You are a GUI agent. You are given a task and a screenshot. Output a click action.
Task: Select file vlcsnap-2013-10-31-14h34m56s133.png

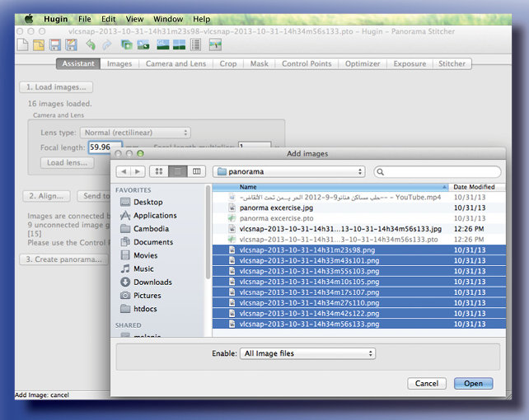tap(359, 324)
